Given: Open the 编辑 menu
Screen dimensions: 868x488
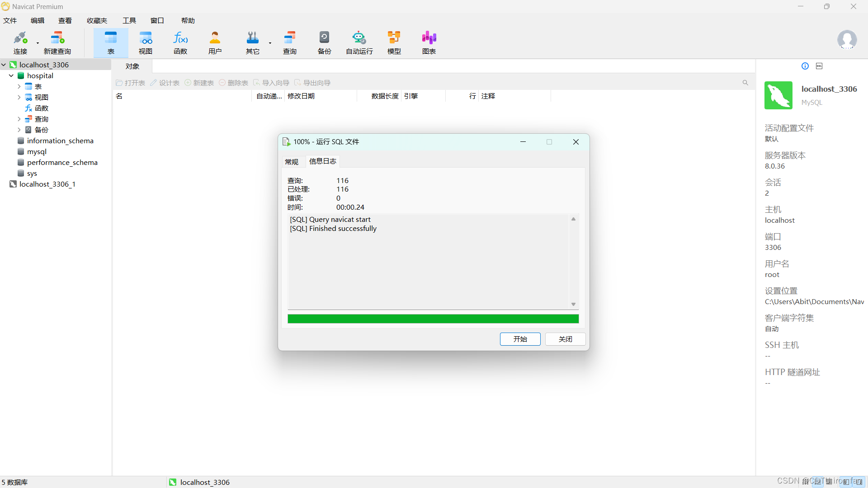Looking at the screenshot, I should coord(38,20).
